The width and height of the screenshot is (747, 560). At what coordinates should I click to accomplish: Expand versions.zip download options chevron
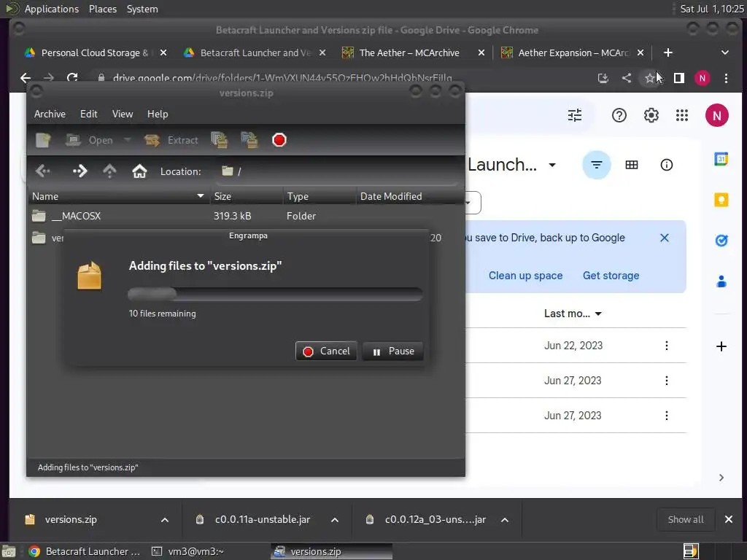165,520
